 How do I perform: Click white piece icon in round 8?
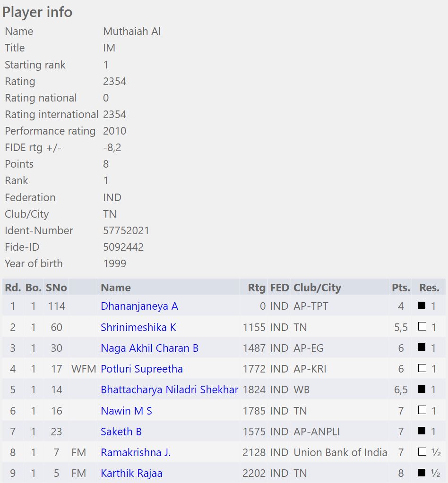tap(422, 451)
